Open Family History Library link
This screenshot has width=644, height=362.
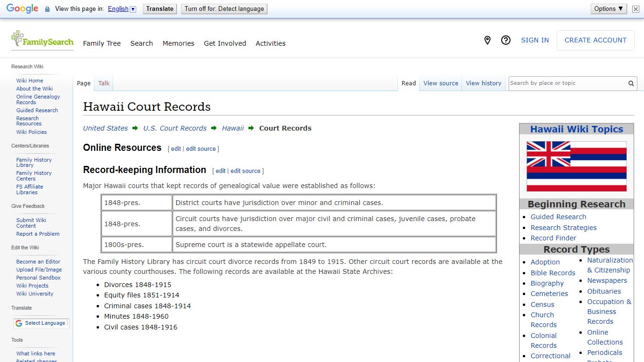tap(34, 163)
